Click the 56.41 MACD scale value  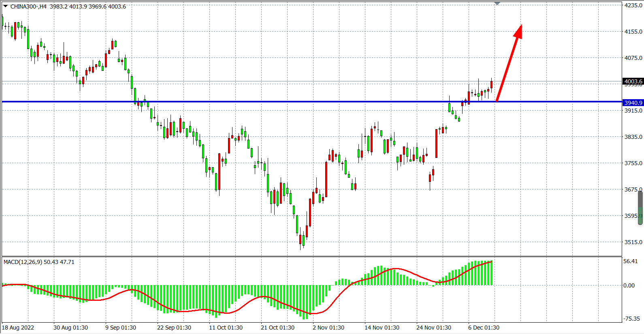tap(631, 262)
